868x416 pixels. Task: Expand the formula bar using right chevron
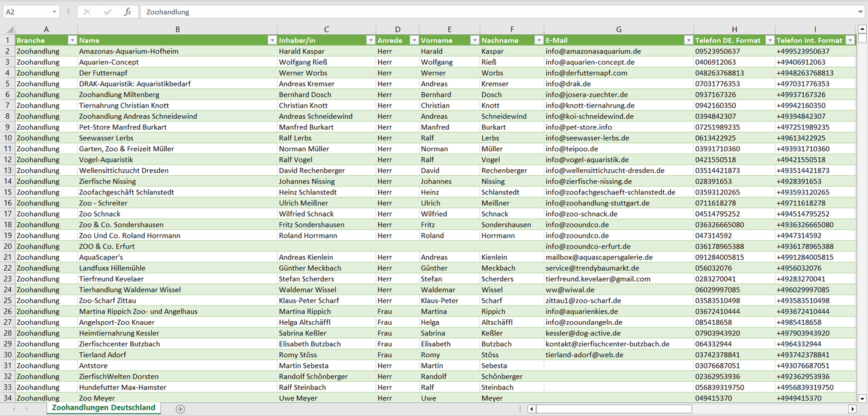point(861,12)
